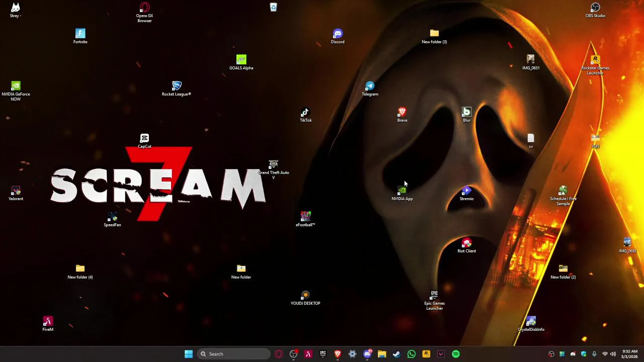Image resolution: width=644 pixels, height=362 pixels.
Task: Select the SpeedFan desktop icon
Action: pos(112,219)
